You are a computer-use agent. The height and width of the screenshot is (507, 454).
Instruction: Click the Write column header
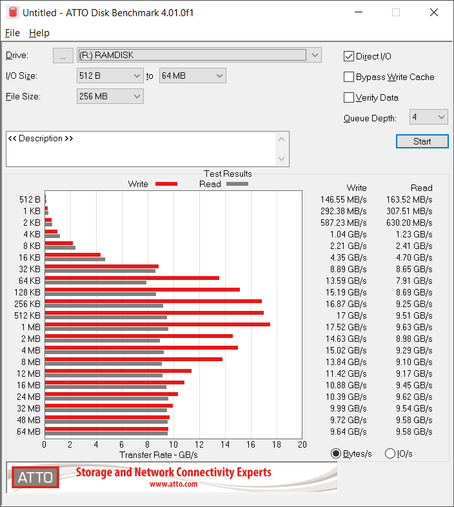coord(356,188)
